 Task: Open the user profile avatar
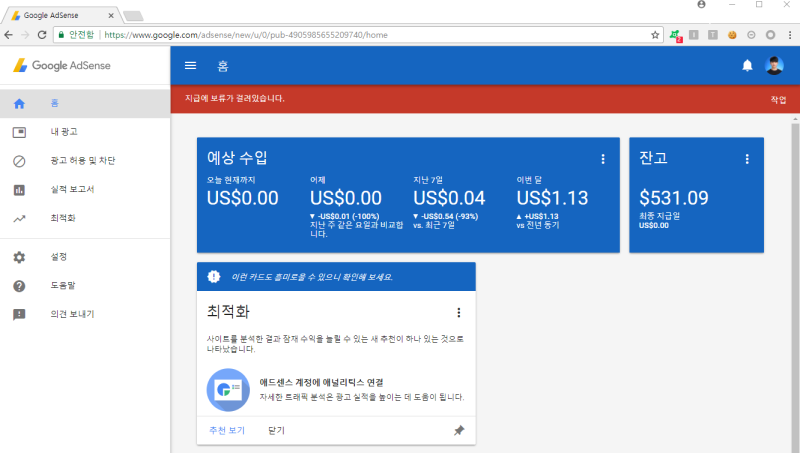tap(774, 65)
